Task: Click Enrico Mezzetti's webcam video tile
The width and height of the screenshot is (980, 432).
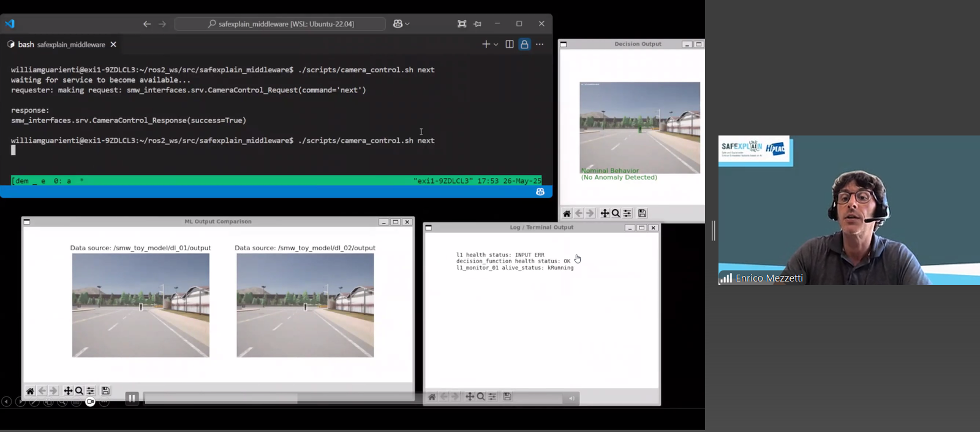Action: coord(849,210)
